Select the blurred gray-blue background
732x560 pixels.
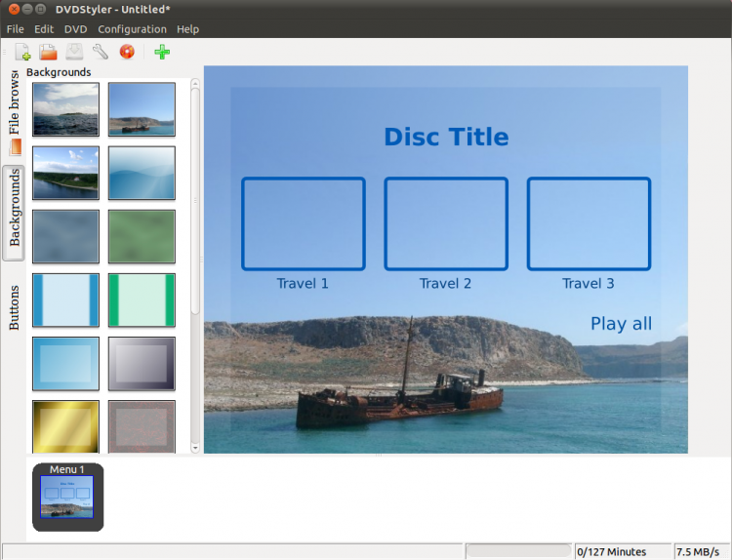point(65,237)
